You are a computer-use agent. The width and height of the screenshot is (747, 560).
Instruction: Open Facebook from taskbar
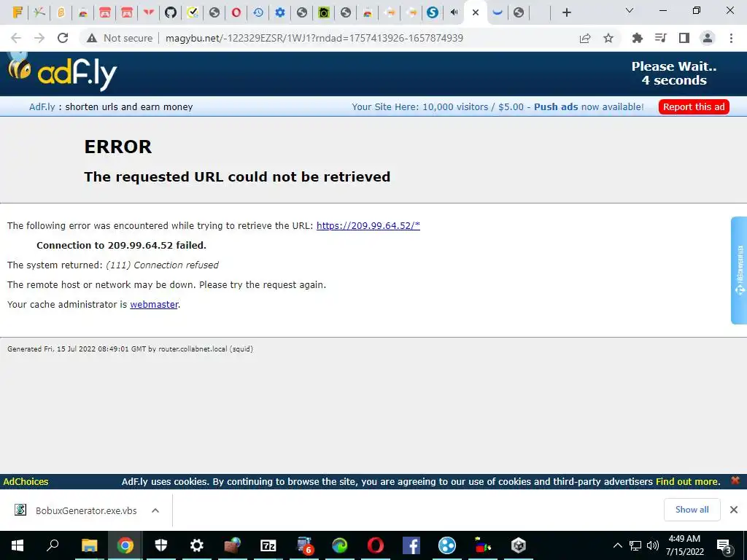411,545
